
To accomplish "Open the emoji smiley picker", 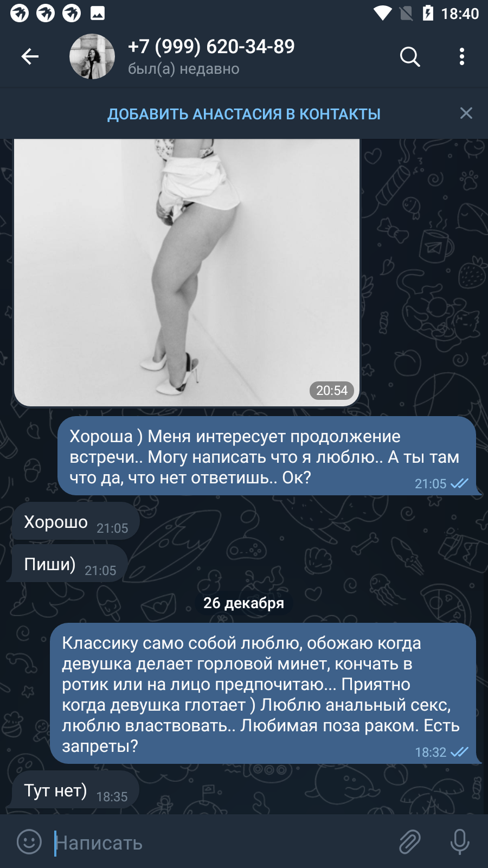I will click(29, 842).
